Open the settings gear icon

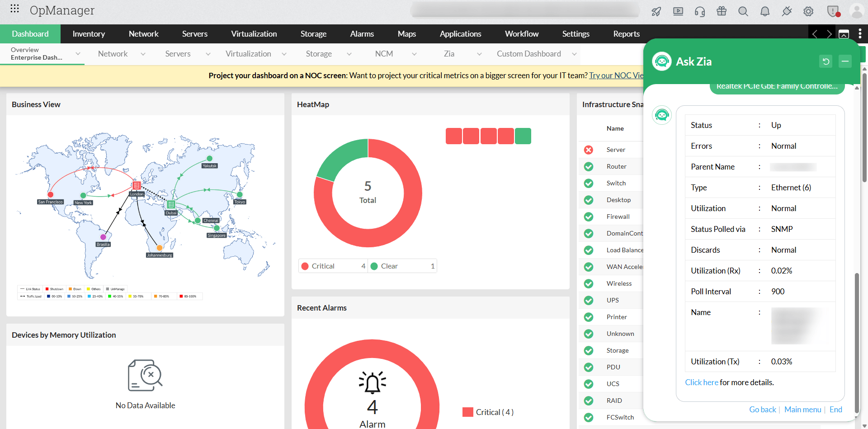pos(808,11)
